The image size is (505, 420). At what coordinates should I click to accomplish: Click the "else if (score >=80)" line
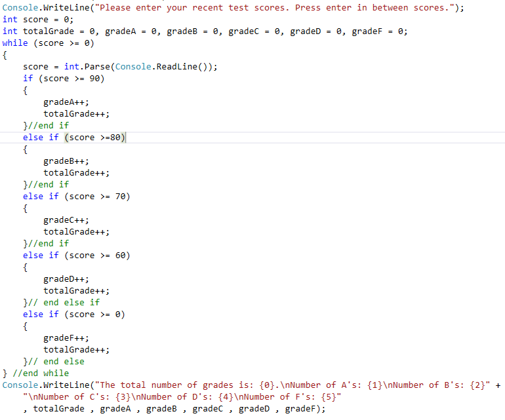point(74,138)
